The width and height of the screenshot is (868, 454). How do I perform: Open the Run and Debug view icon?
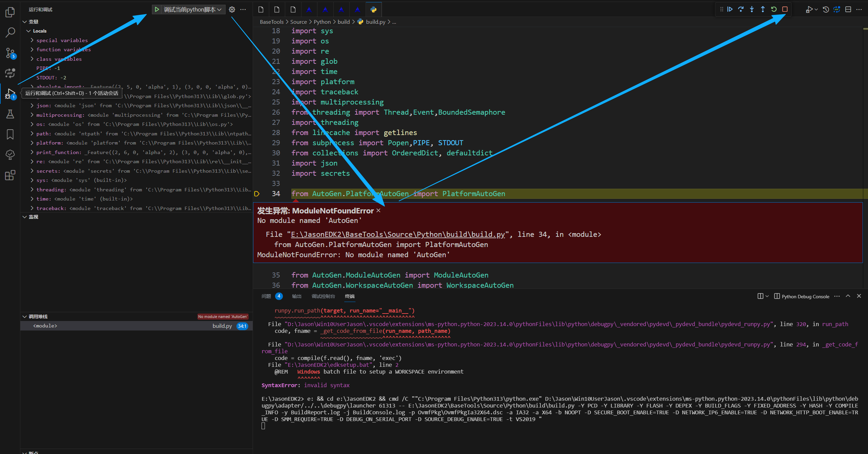pyautogui.click(x=10, y=94)
